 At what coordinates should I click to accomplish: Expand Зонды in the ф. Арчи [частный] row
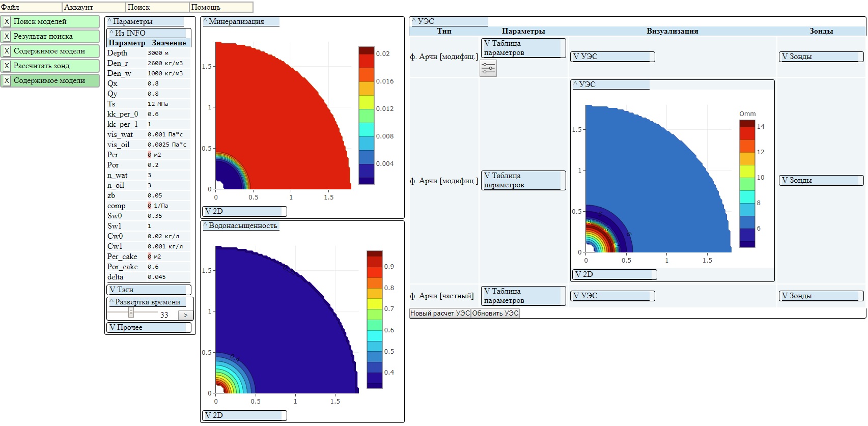pos(820,296)
